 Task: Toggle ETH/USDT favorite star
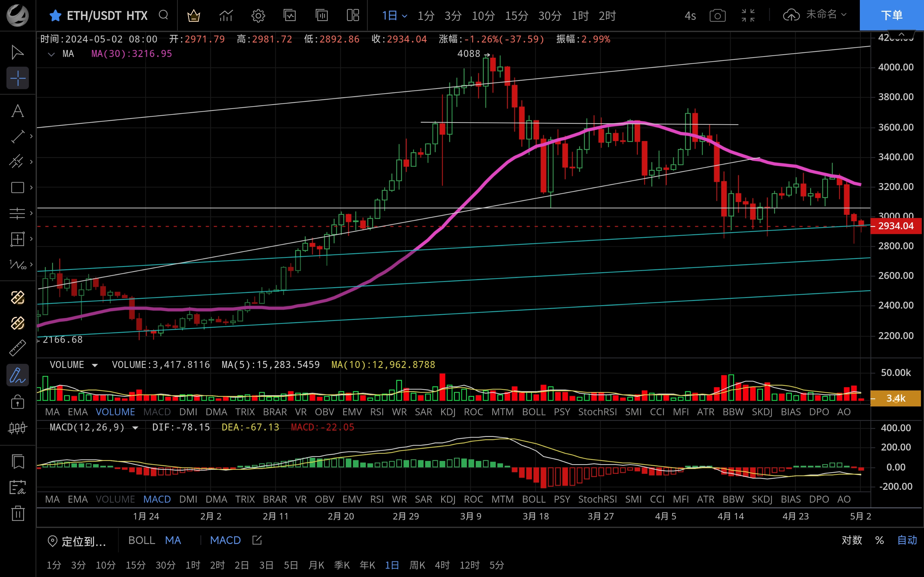(x=56, y=16)
